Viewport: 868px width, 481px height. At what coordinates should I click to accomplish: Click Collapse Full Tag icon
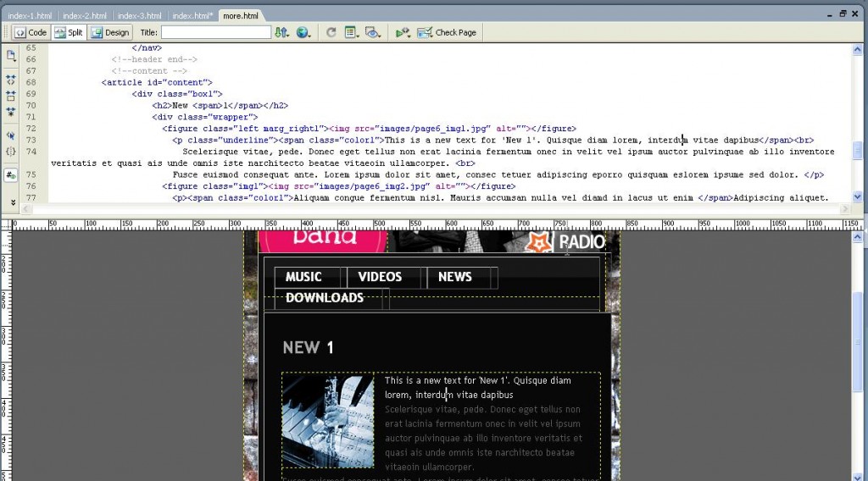click(x=10, y=80)
